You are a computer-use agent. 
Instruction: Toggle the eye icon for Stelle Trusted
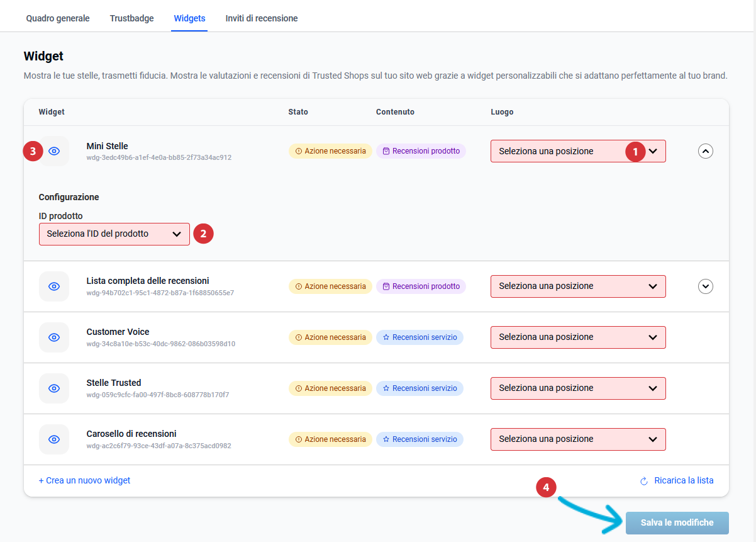click(54, 388)
